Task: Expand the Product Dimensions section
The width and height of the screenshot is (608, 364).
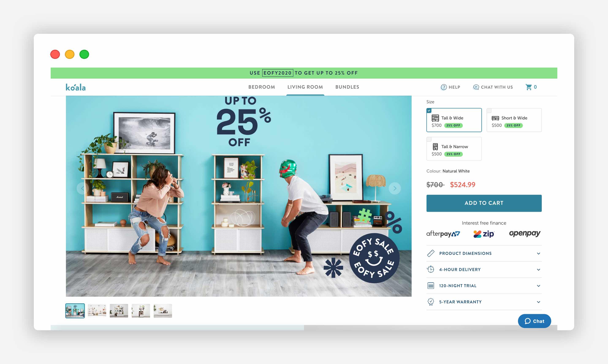Action: pos(483,253)
